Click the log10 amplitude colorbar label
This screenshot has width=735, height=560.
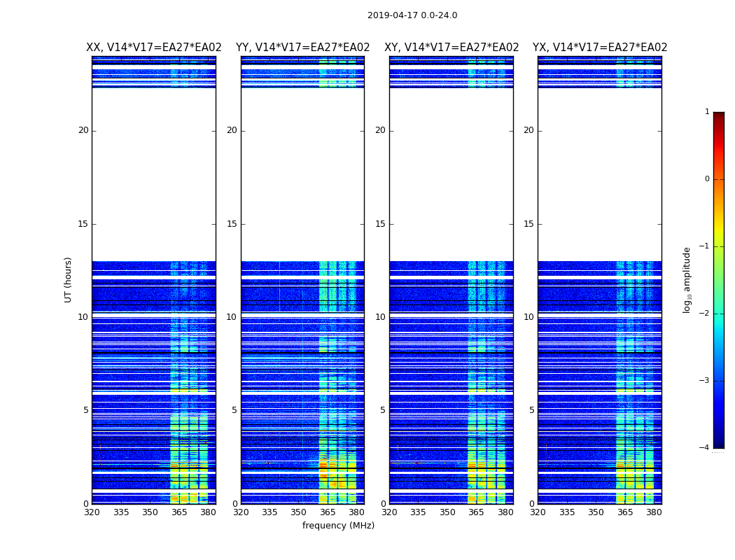click(x=687, y=280)
